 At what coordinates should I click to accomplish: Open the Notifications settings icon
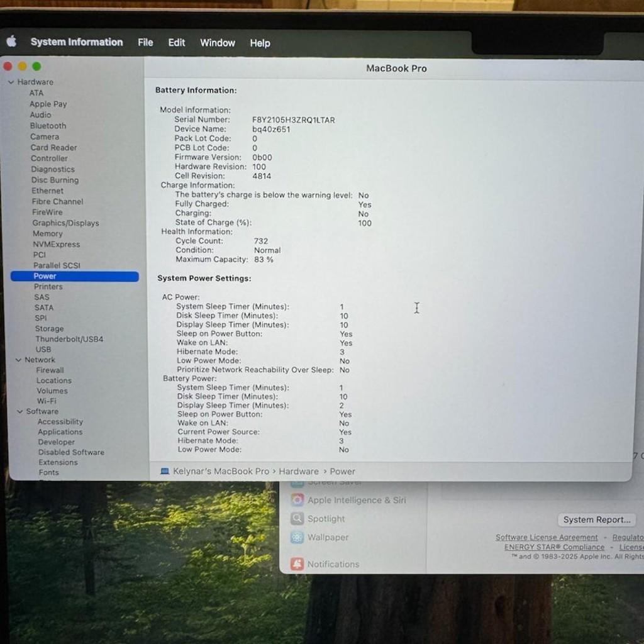point(297,564)
